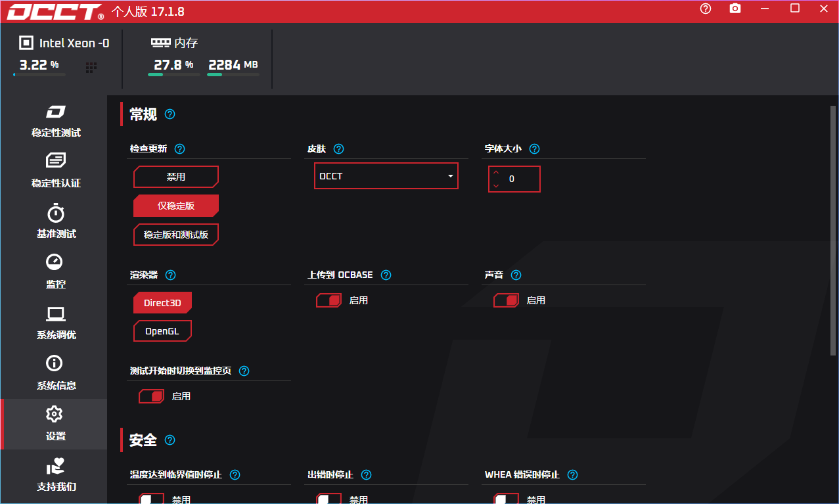This screenshot has height=504, width=839.
Task: Click the Intel Xeon CPU label
Action: (74, 43)
